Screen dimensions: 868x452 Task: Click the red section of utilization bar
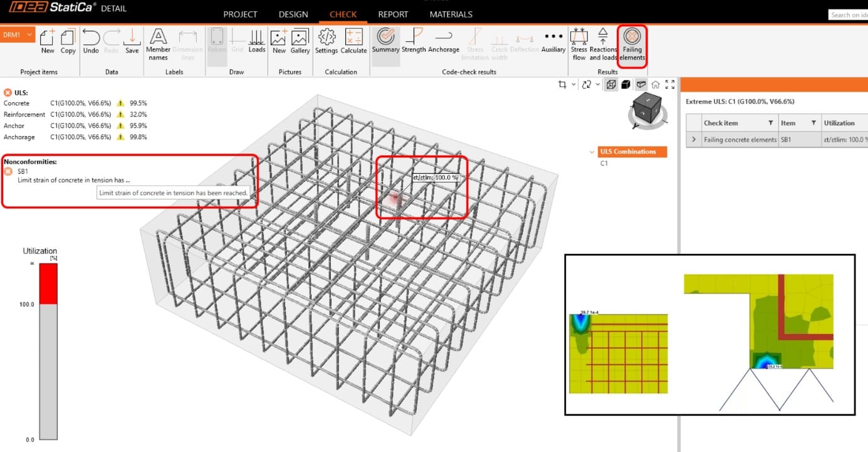48,284
